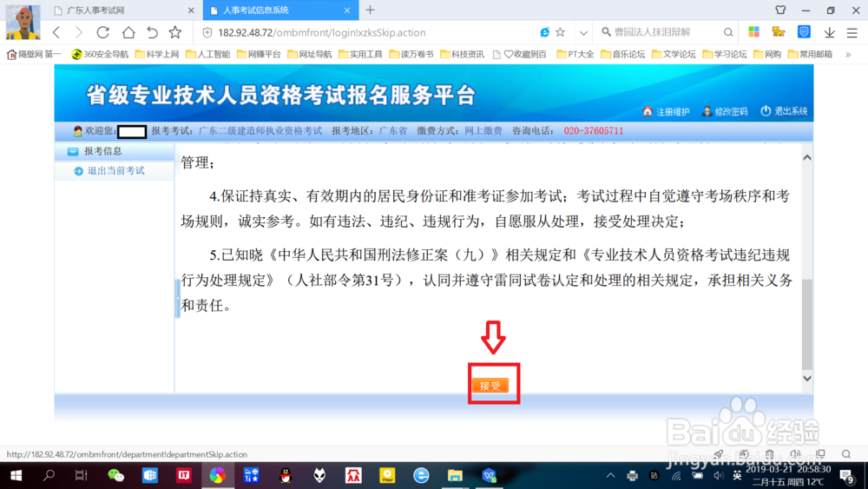Show hidden system tray icons
Viewport: 868px width, 489px height.
click(610, 475)
